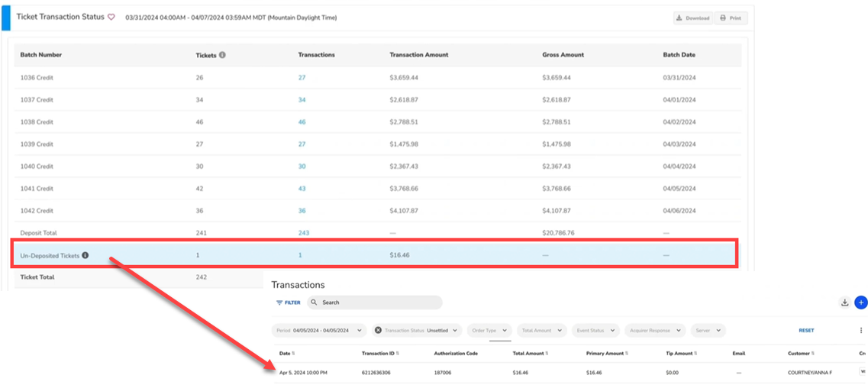Open the three-dot more options menu
Screen dimensions: 868x385
[x=861, y=331]
